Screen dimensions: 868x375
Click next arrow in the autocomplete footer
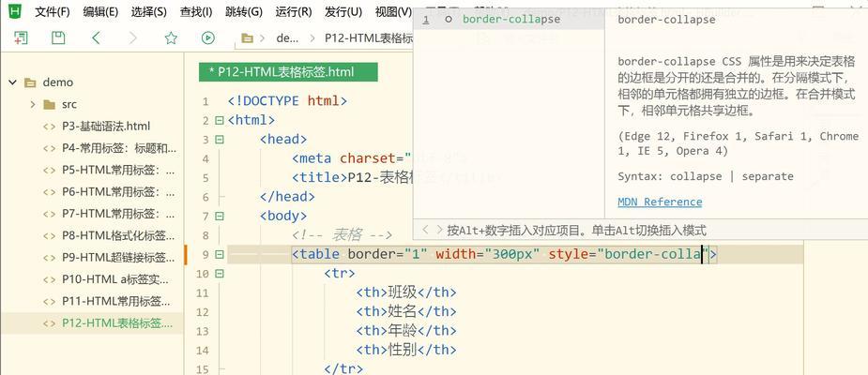(439, 230)
